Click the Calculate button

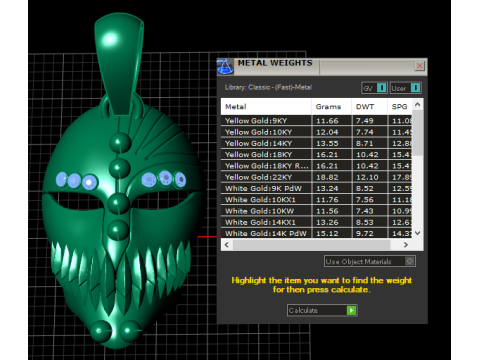click(x=322, y=310)
